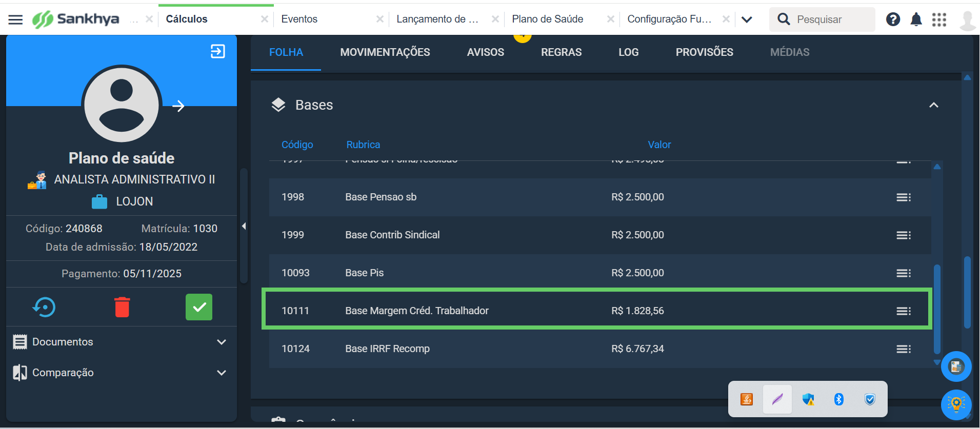Click the exit icon on employee card
This screenshot has width=980, height=429.
[x=218, y=51]
